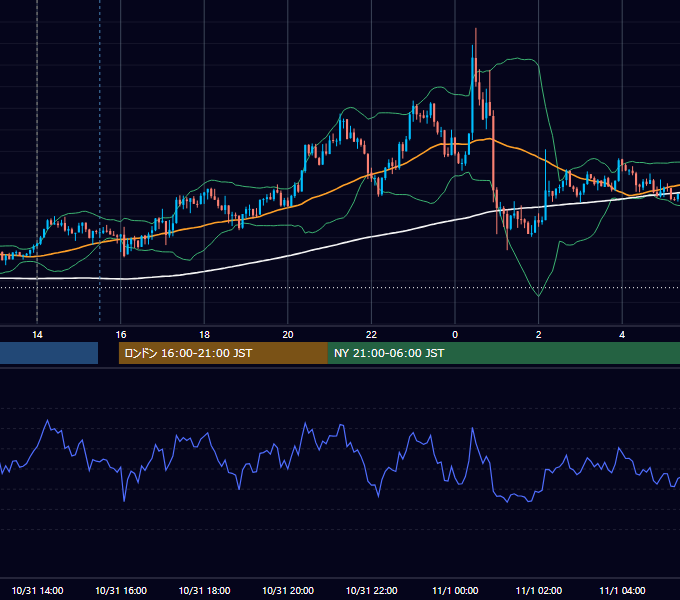Screen dimensions: 680x600
Task: Click the hour label 18 on chart axis
Action: (x=204, y=335)
